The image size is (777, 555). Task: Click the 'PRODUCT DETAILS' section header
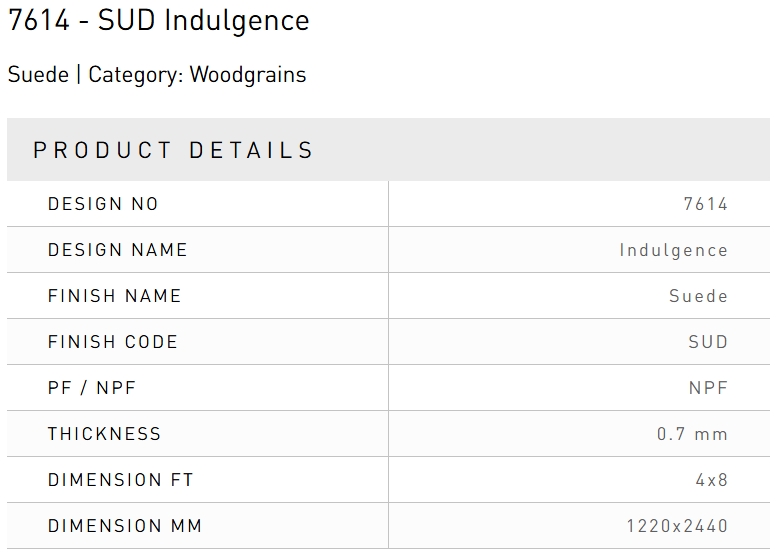[x=174, y=150]
